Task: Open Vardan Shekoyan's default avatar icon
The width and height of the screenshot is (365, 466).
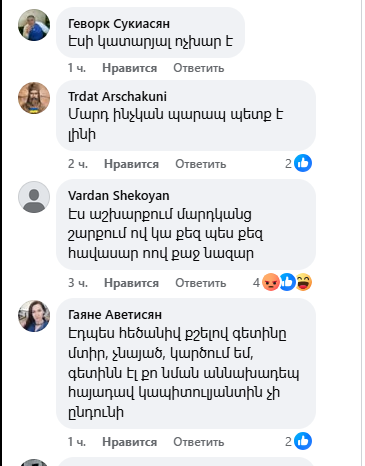Action: coord(34,197)
